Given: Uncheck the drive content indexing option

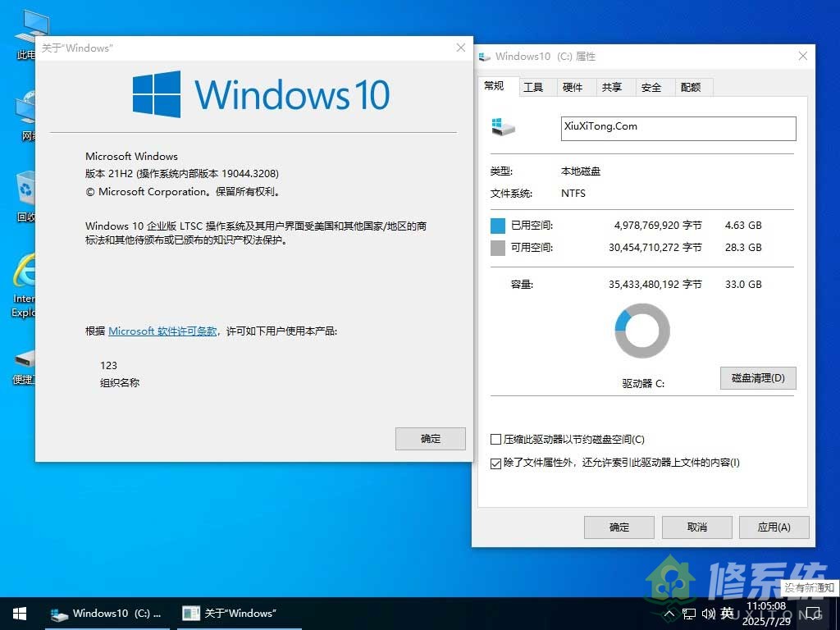Looking at the screenshot, I should pos(495,463).
